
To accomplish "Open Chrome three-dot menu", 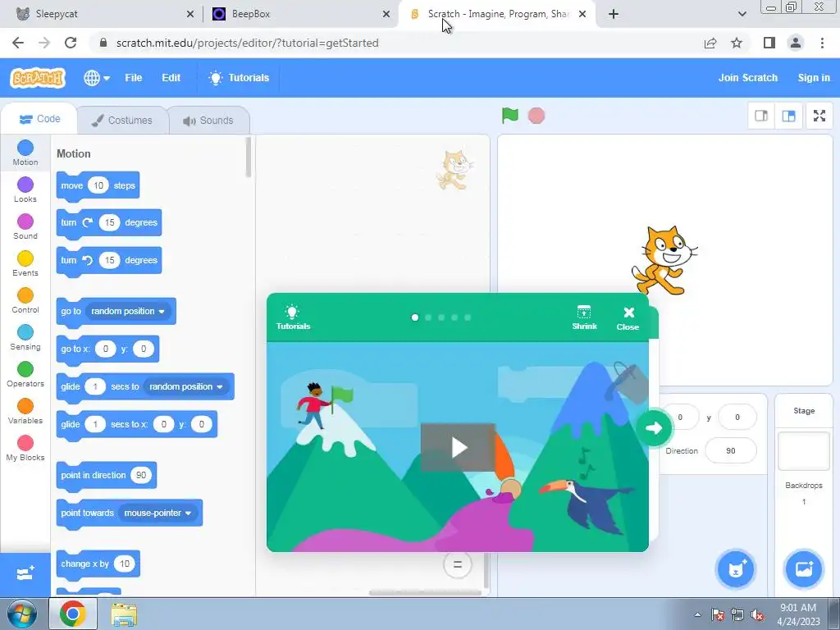I will click(822, 43).
